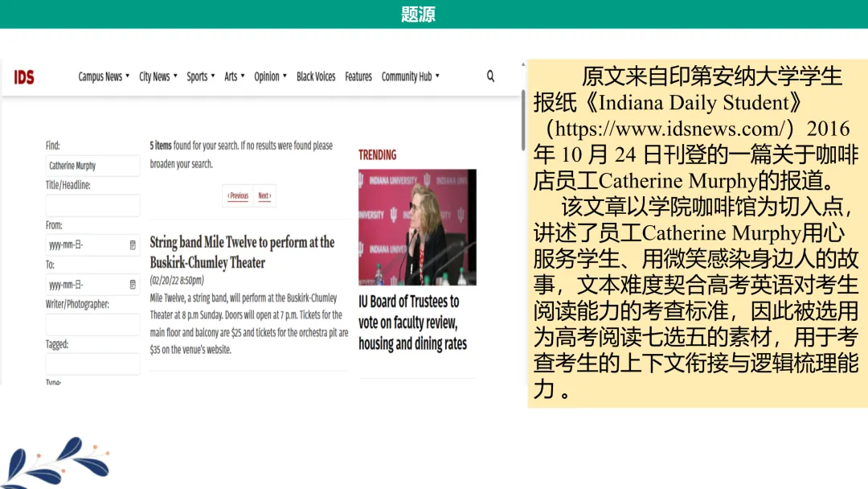Open the From date calendar picker icon

tap(133, 244)
